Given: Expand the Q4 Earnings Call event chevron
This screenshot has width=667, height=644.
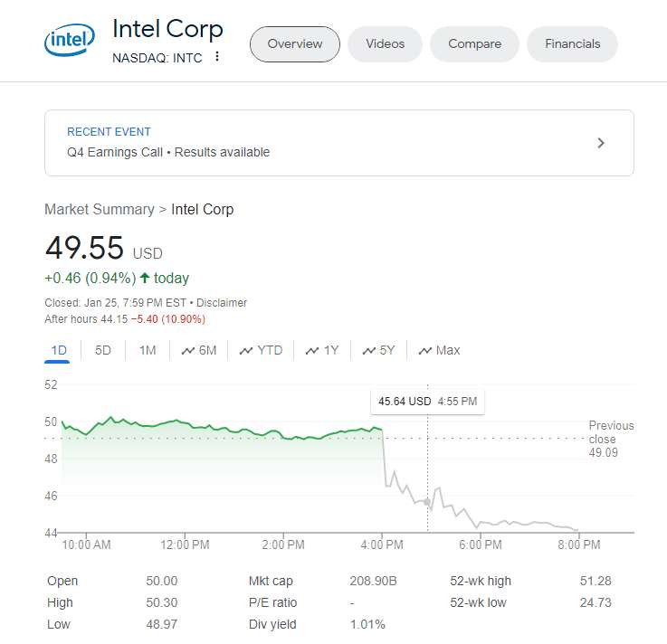Looking at the screenshot, I should (601, 143).
